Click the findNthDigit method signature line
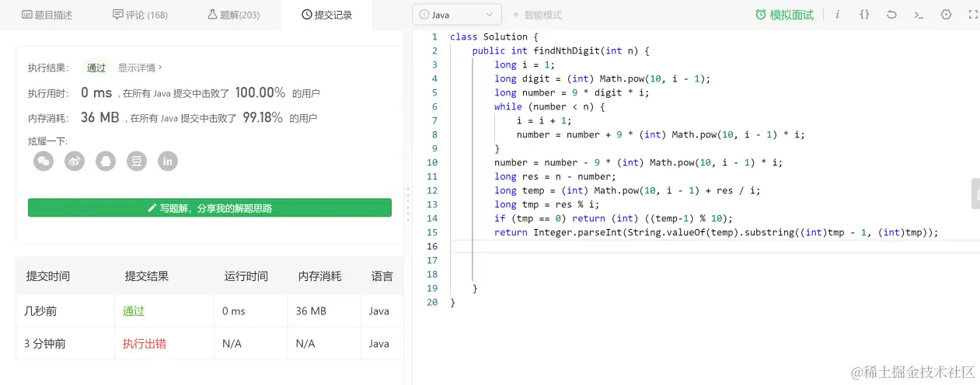 coord(560,50)
